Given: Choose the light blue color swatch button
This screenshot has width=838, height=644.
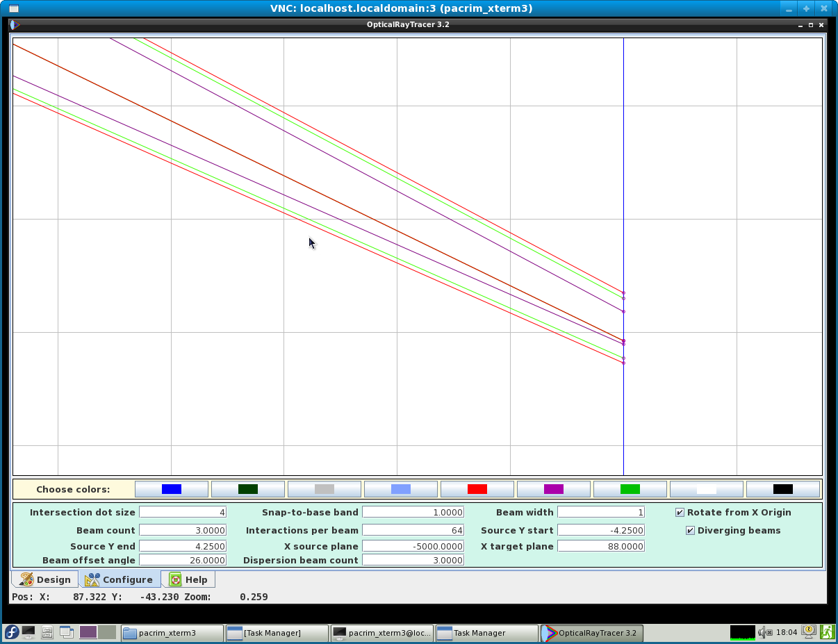Looking at the screenshot, I should [401, 489].
